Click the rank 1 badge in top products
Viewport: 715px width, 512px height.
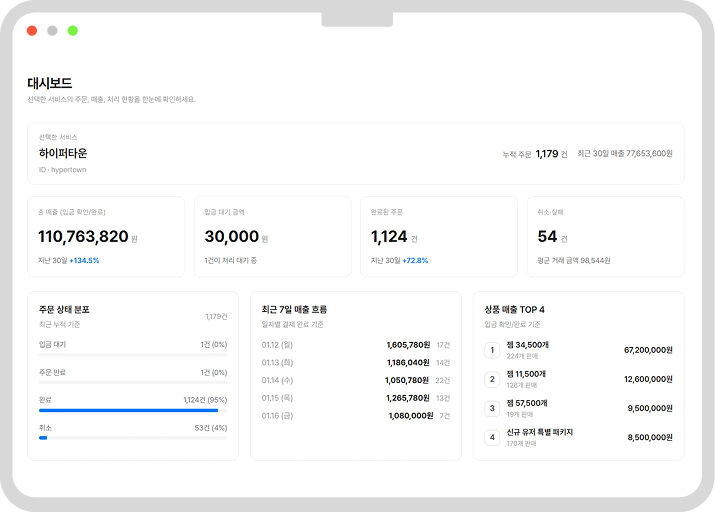[x=492, y=350]
